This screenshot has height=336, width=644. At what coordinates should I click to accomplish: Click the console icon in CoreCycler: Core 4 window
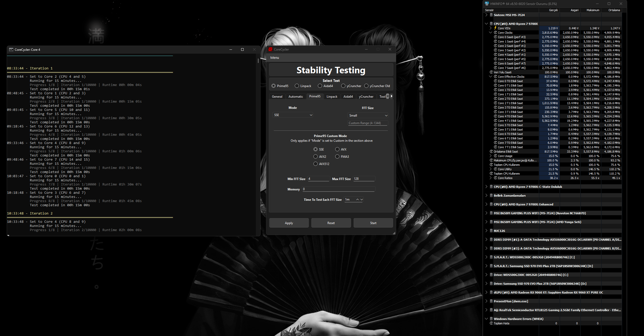tap(11, 49)
